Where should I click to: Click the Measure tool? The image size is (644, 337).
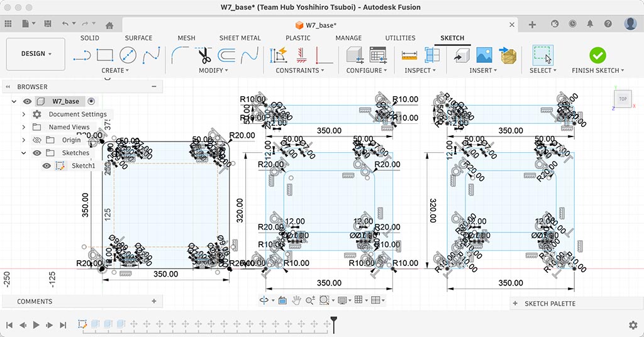coord(409,55)
